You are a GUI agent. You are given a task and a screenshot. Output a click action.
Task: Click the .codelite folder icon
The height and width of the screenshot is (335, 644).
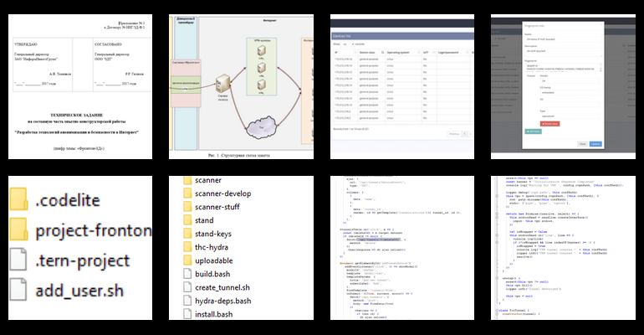click(x=18, y=199)
